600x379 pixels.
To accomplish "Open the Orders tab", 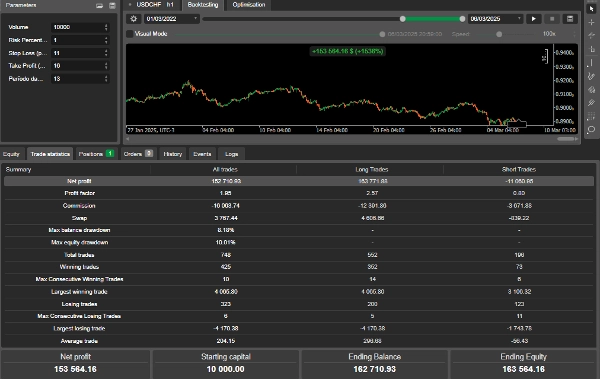I will click(138, 154).
